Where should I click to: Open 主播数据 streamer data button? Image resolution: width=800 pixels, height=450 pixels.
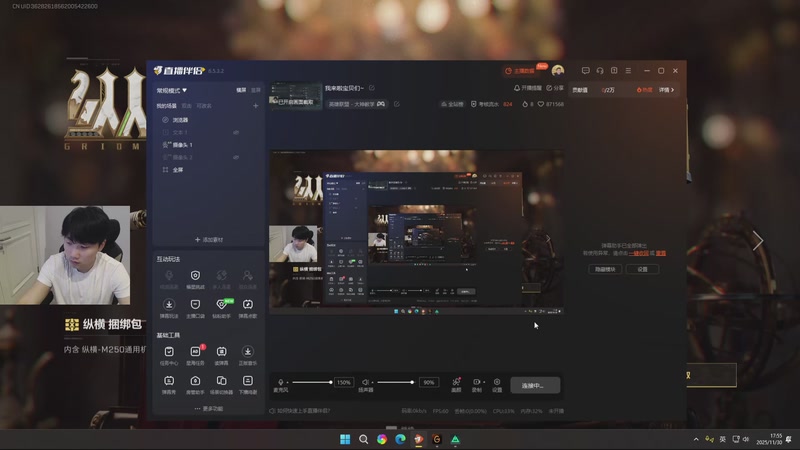pyautogui.click(x=520, y=70)
